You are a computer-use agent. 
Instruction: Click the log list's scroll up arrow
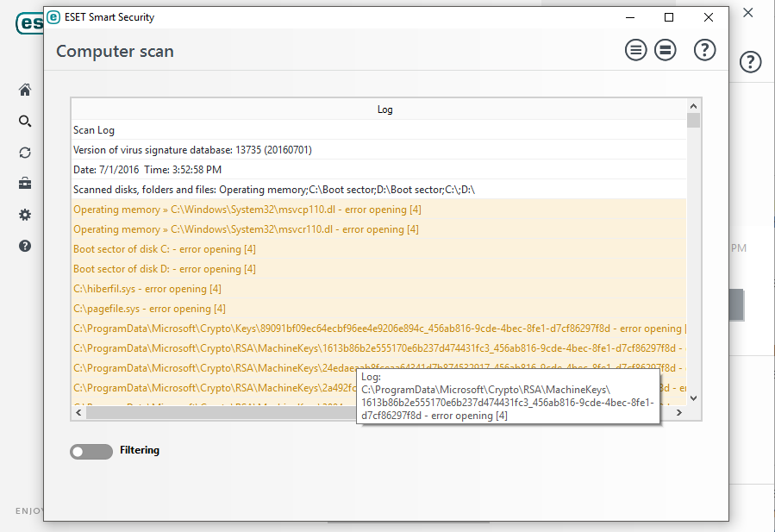click(693, 106)
